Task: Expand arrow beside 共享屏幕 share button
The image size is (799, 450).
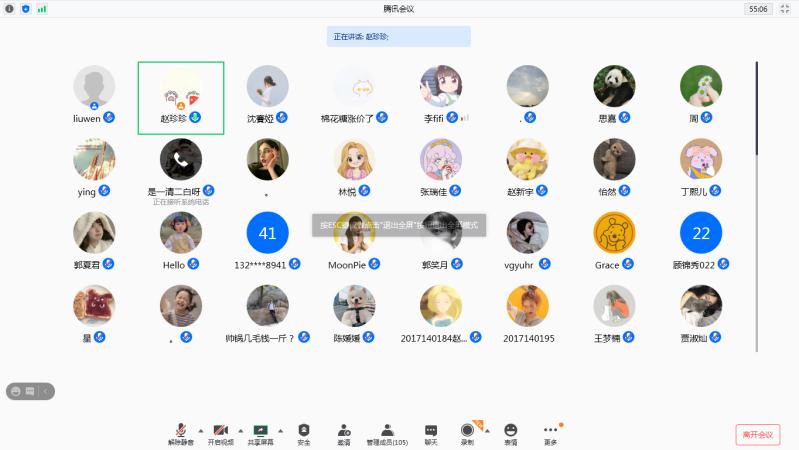Action: pyautogui.click(x=280, y=430)
